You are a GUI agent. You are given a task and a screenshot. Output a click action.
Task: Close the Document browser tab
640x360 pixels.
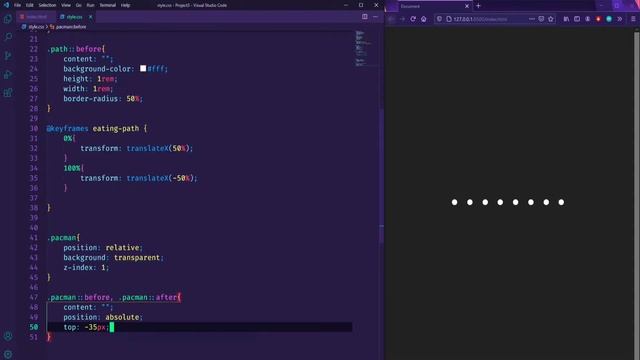point(467,6)
